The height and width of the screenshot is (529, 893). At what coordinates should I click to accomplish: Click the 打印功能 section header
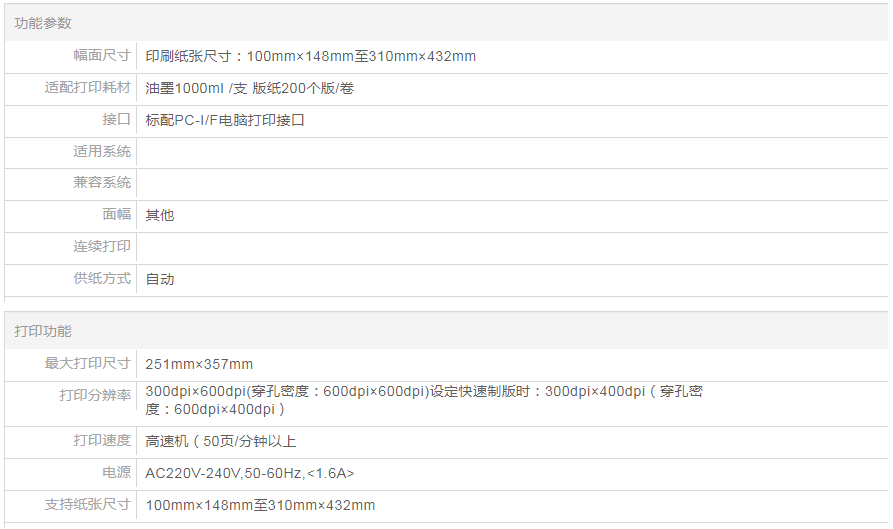pos(43,331)
